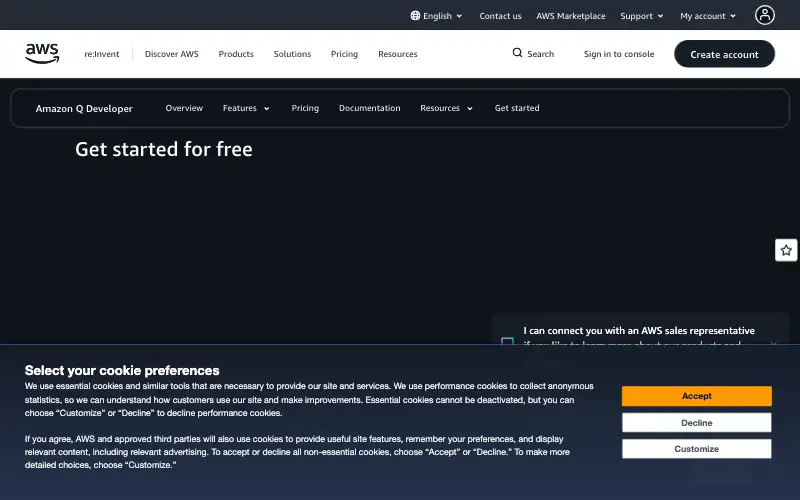
Task: Expand the Features dropdown menu
Action: coord(246,108)
